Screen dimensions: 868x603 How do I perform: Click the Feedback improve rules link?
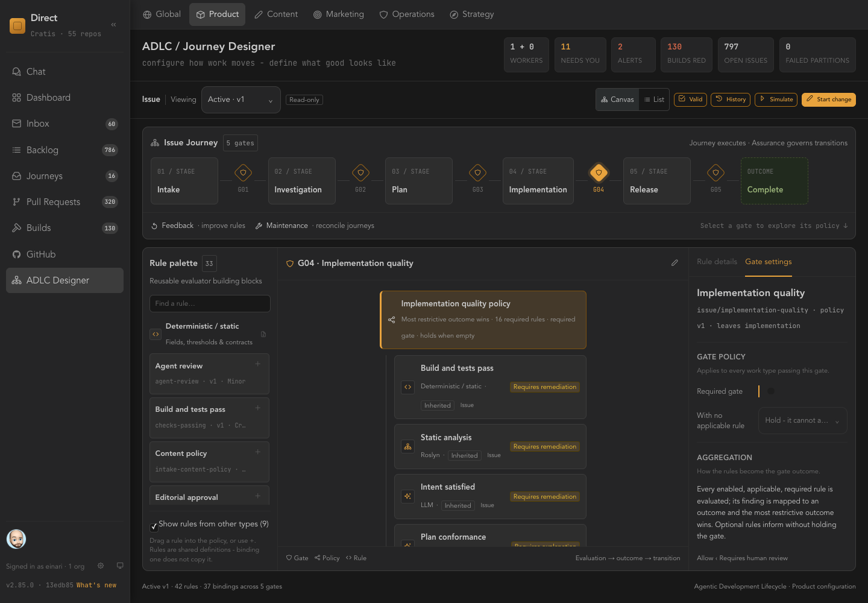pyautogui.click(x=198, y=226)
